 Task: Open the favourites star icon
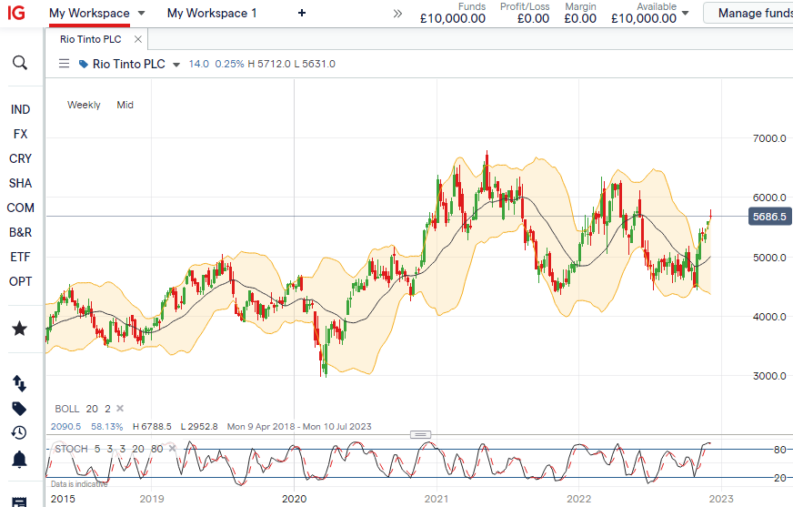click(20, 328)
